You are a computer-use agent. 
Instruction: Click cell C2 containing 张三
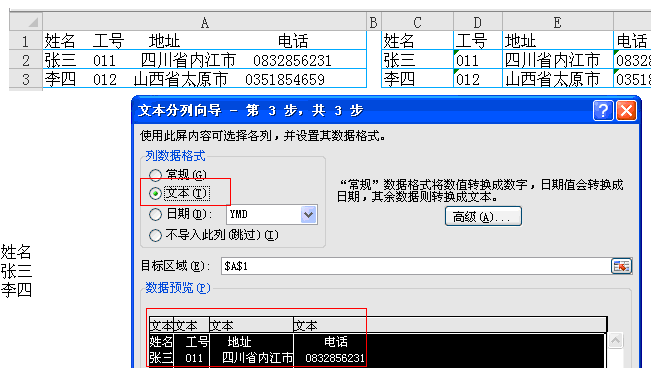point(417,59)
